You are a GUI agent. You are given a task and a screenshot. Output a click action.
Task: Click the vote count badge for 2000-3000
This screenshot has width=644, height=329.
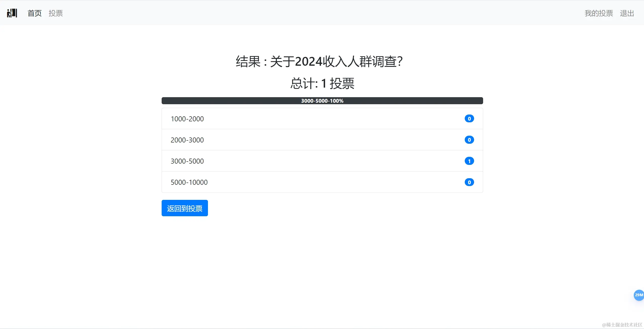[x=469, y=140]
